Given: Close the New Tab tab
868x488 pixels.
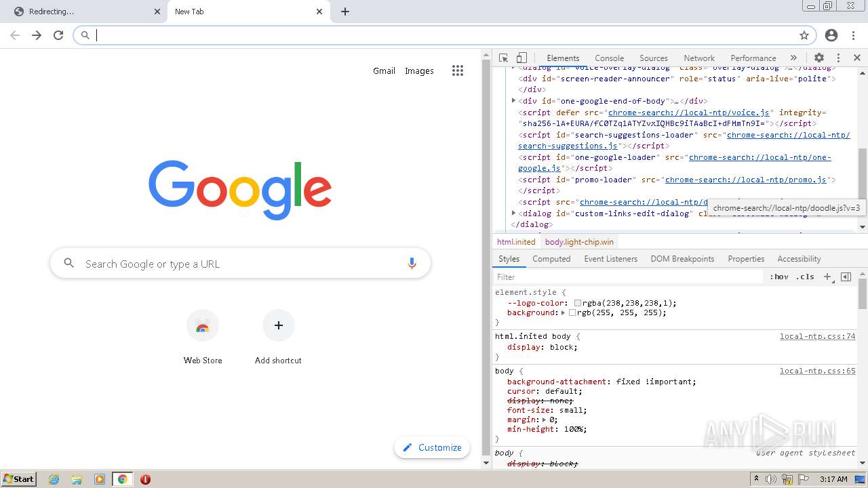Looking at the screenshot, I should pos(320,12).
